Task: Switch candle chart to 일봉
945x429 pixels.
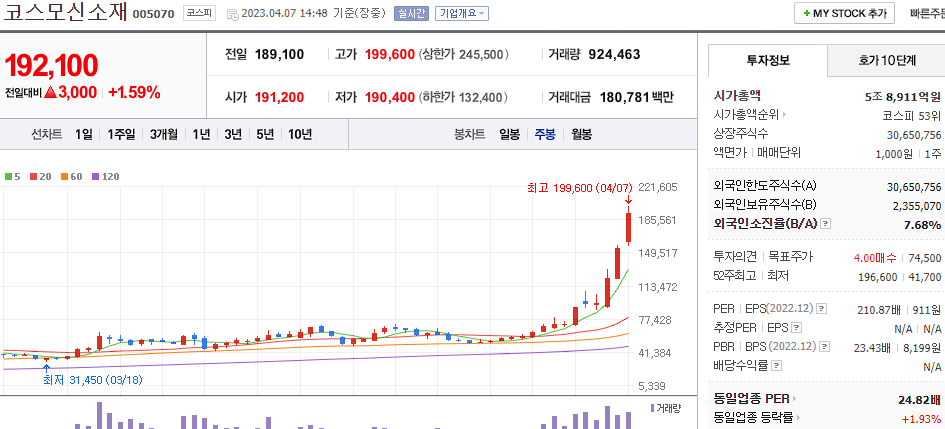Action: tap(509, 134)
